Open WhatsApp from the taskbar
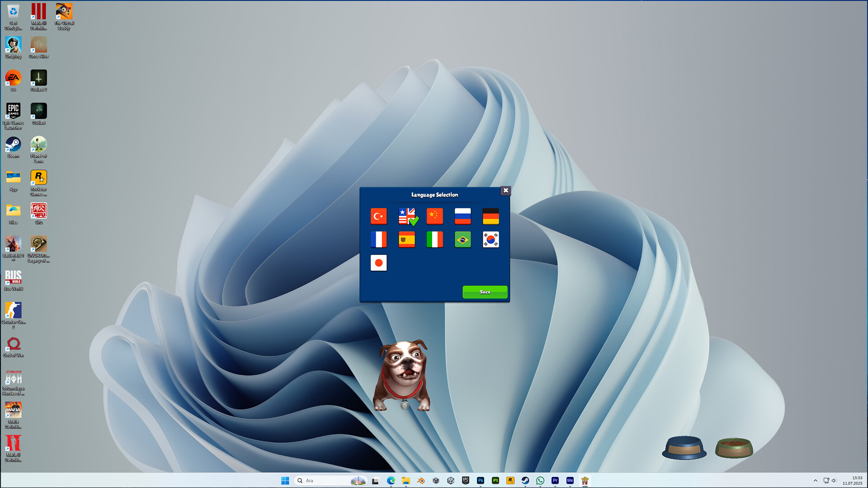Viewport: 868px width, 488px height. click(x=540, y=480)
